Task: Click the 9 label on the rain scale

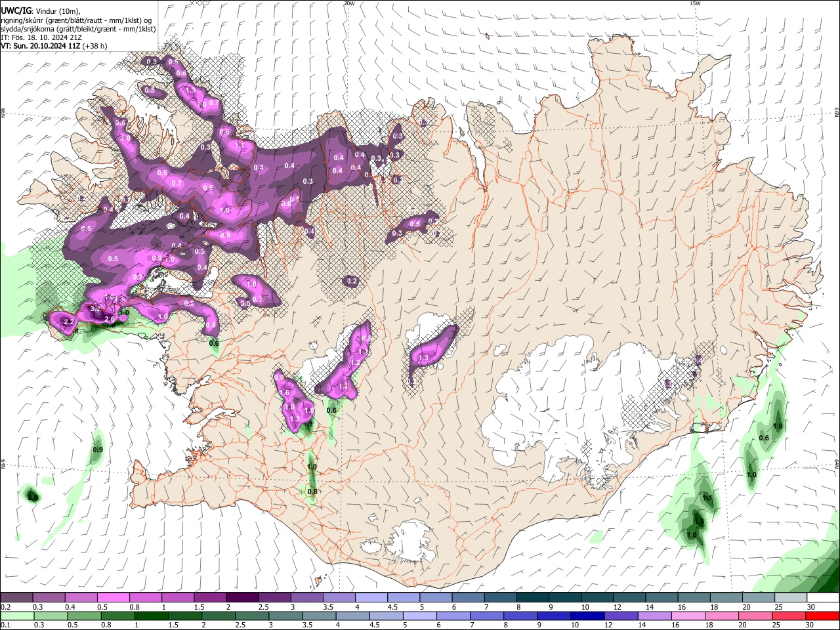Action: (x=540, y=625)
